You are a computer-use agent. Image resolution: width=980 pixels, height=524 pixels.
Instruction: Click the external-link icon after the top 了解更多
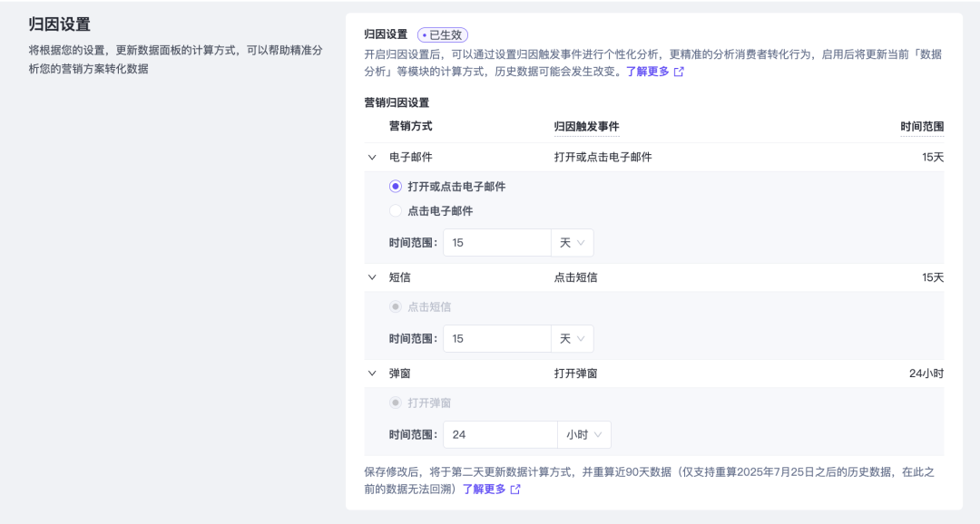point(679,72)
